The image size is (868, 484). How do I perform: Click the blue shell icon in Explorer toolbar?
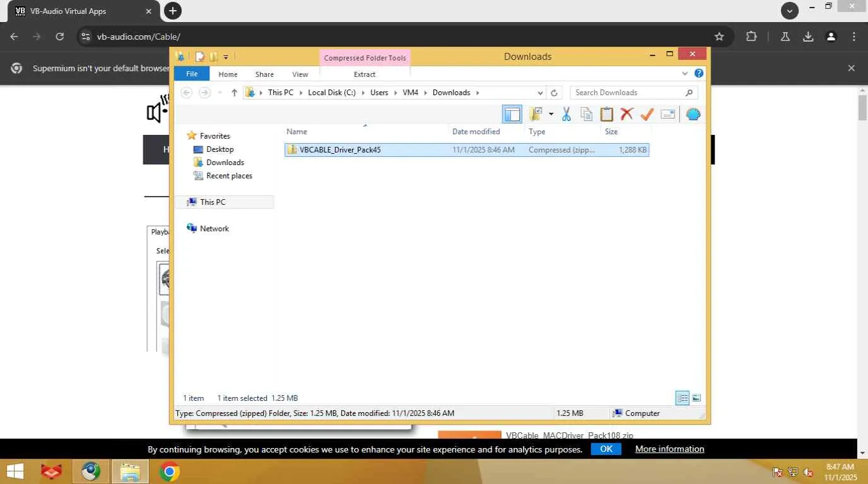pyautogui.click(x=693, y=114)
